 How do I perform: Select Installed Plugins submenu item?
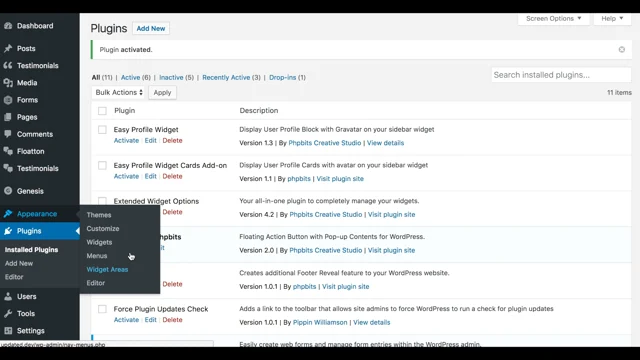[x=31, y=250]
